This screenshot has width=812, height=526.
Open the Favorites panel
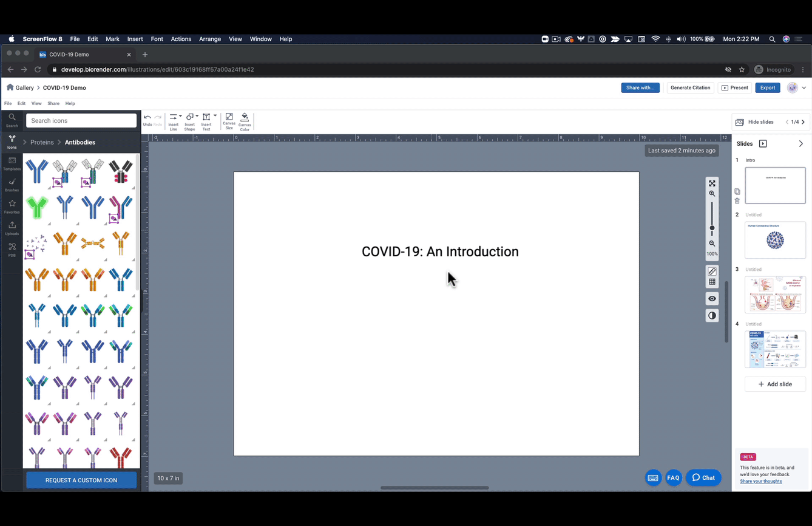tap(12, 207)
